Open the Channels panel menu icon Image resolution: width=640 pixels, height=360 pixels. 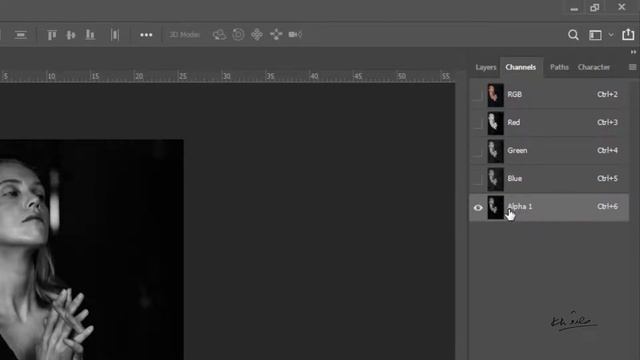tap(632, 67)
